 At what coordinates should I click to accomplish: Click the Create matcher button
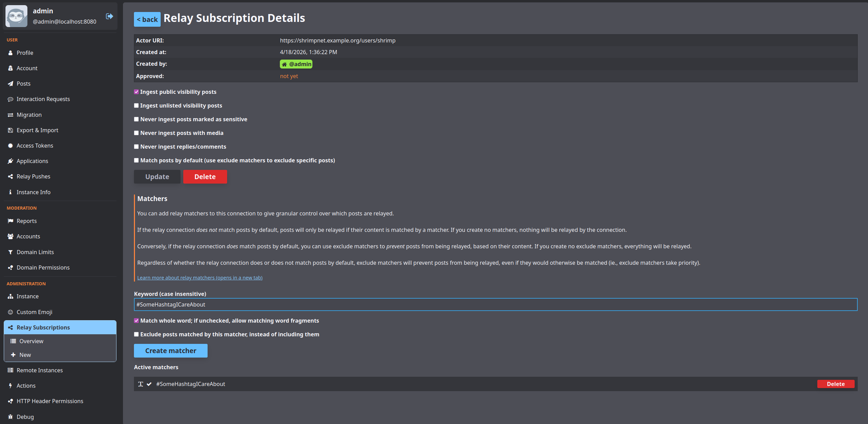171,351
